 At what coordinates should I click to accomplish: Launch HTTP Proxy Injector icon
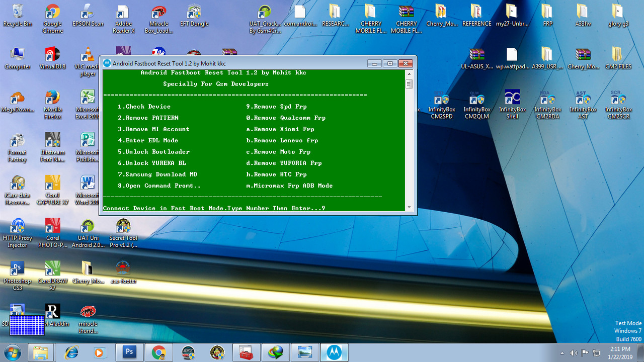pos(18,233)
